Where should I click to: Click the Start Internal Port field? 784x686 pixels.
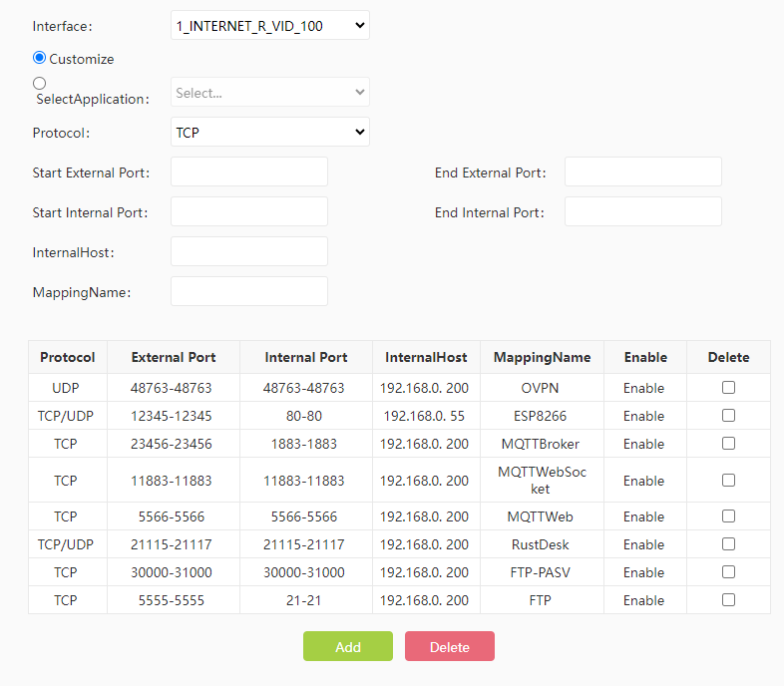249,211
